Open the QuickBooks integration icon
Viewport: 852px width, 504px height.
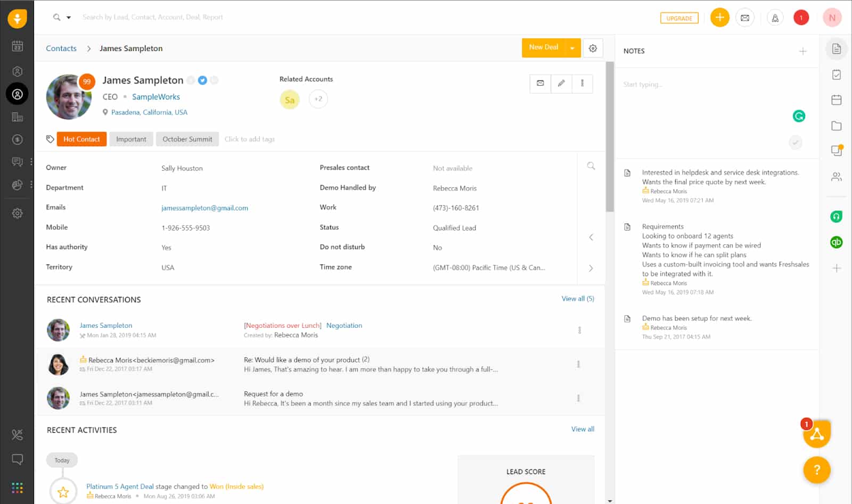coord(836,242)
